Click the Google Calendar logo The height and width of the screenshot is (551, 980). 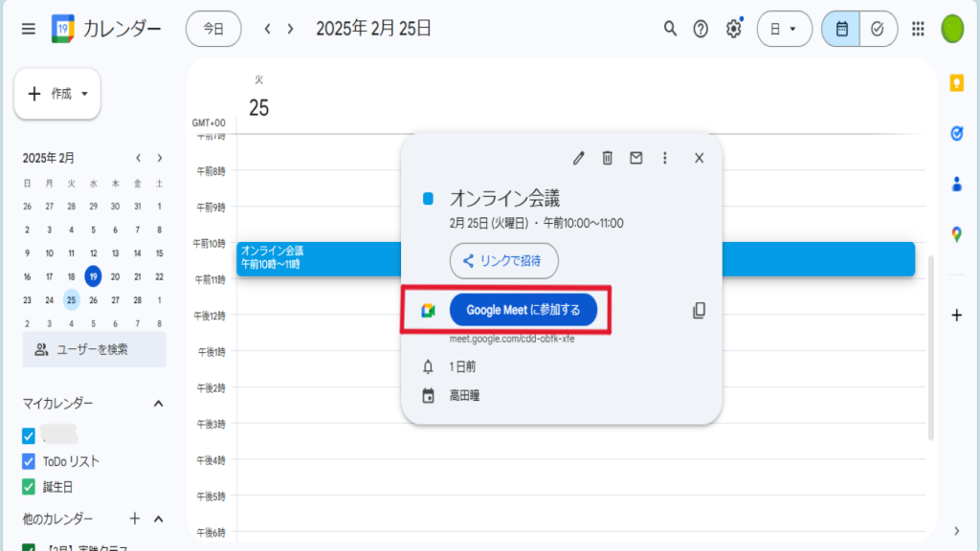tap(62, 29)
